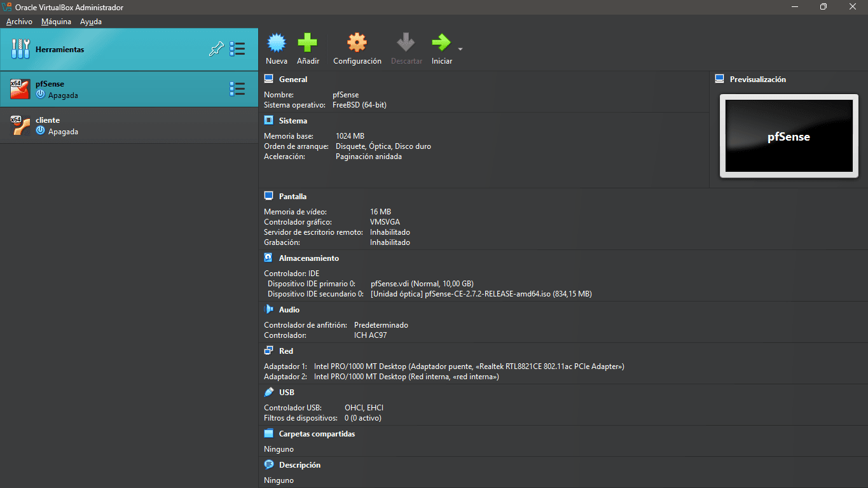Click the Descartar down-arrow icon
Image resolution: width=868 pixels, height=488 pixels.
[x=406, y=43]
